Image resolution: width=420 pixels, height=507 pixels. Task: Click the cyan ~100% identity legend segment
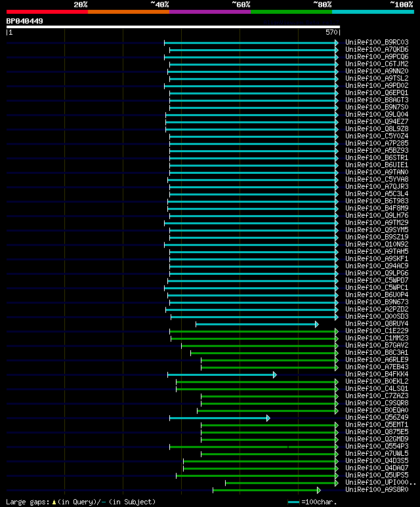pos(373,12)
